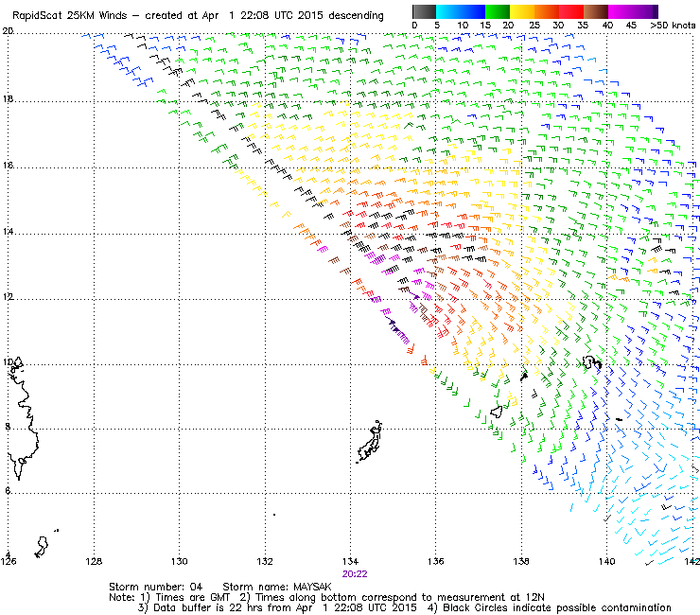Click the "134" longitude axis label

pyautogui.click(x=350, y=561)
